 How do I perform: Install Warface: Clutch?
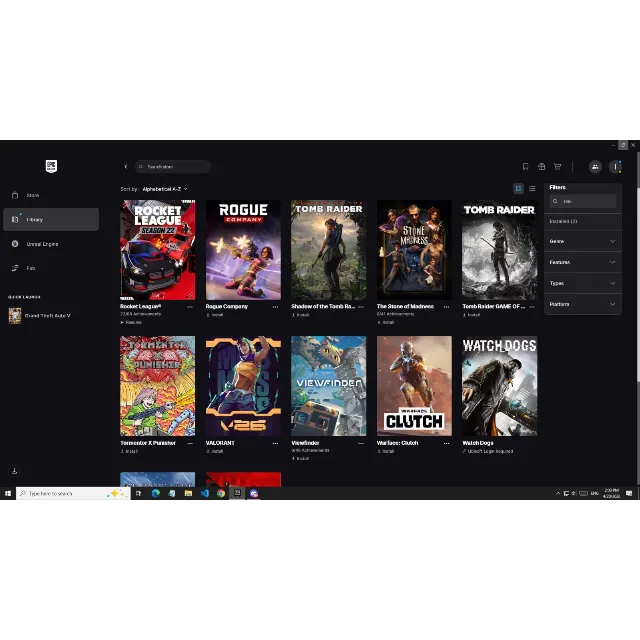tap(386, 451)
